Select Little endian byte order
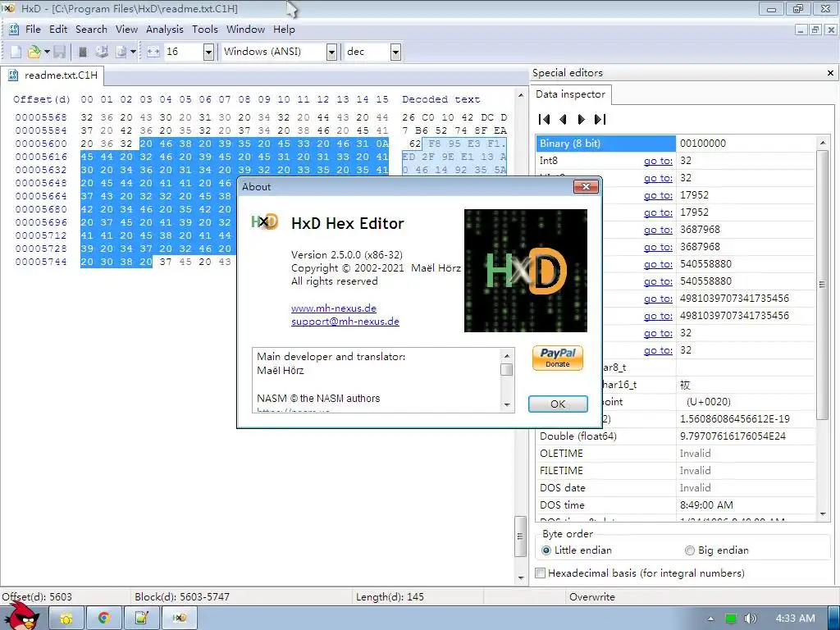 [x=577, y=550]
